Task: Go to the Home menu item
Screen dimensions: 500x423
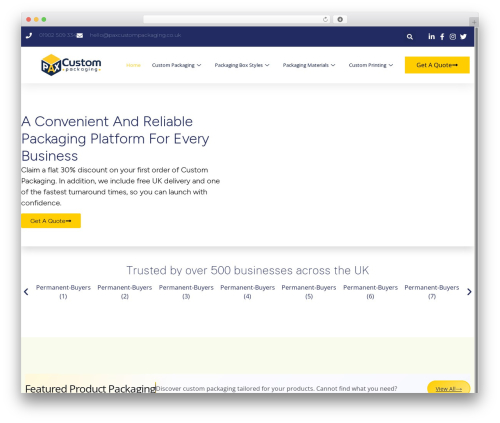Action: [x=133, y=65]
